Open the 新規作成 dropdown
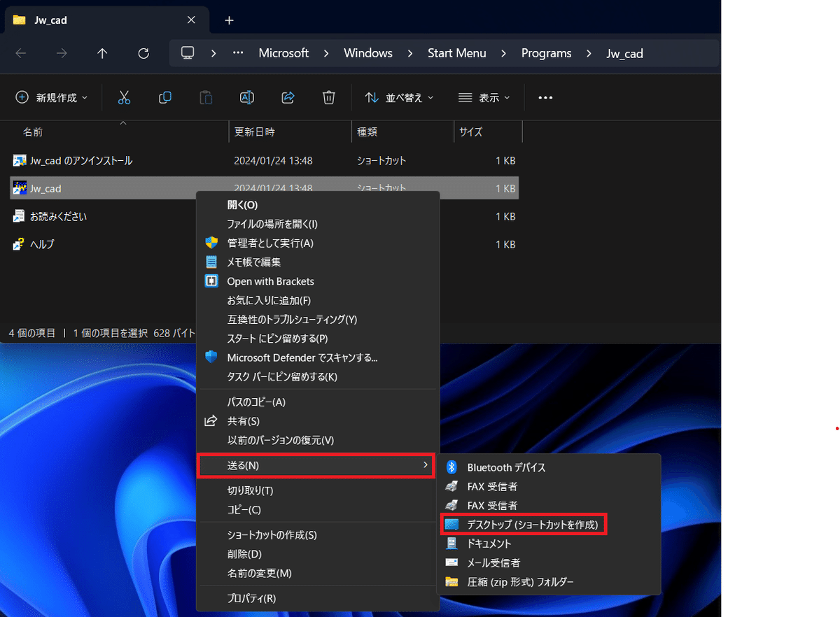 click(52, 98)
